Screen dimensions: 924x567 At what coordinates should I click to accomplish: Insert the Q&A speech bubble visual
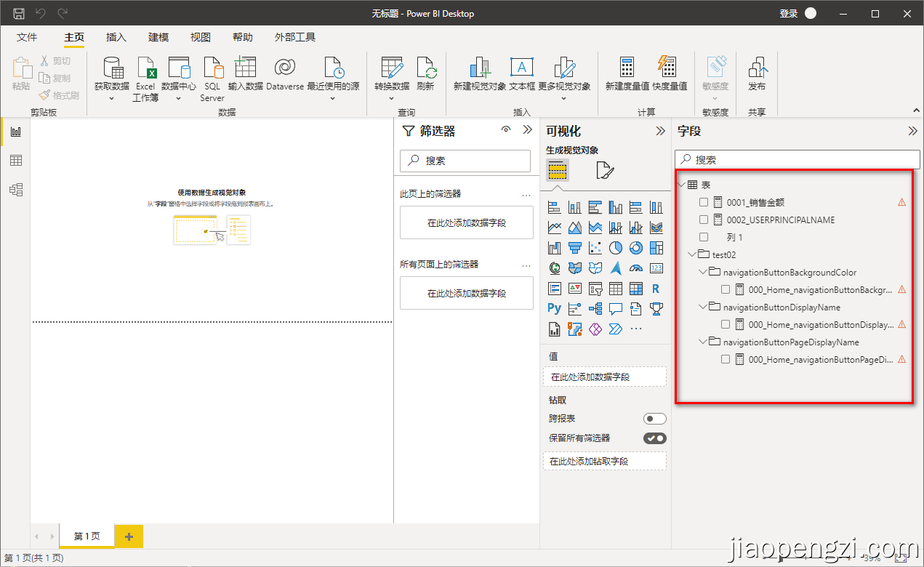coord(616,309)
